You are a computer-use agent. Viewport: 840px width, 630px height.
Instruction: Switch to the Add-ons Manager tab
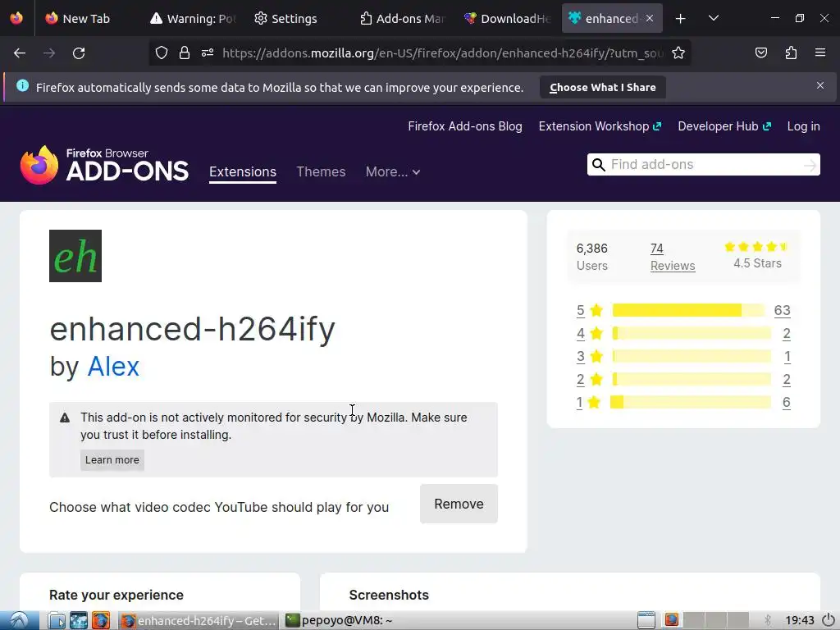[402, 19]
